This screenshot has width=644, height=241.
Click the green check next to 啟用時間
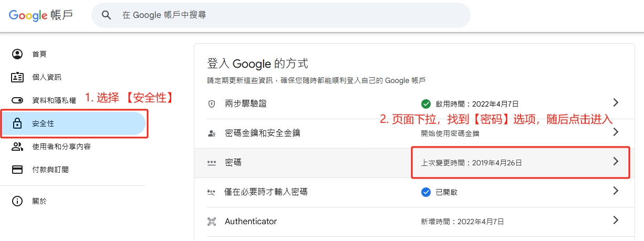426,104
